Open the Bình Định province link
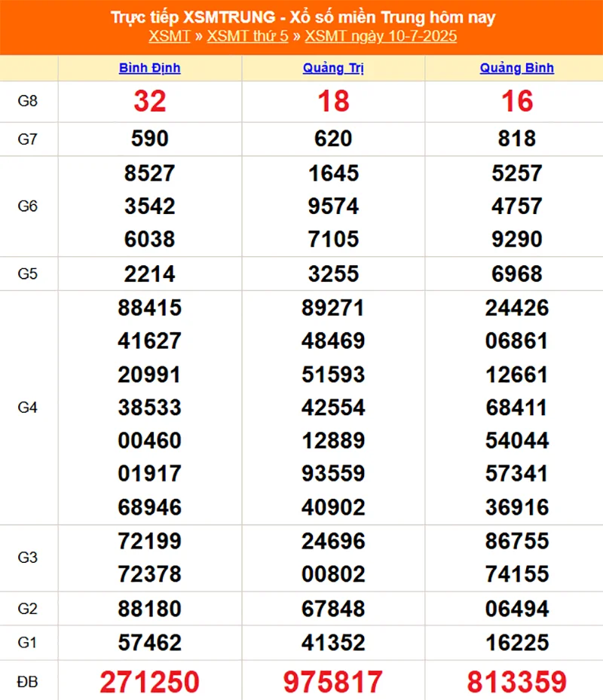Image resolution: width=603 pixels, height=700 pixels. 149,68
